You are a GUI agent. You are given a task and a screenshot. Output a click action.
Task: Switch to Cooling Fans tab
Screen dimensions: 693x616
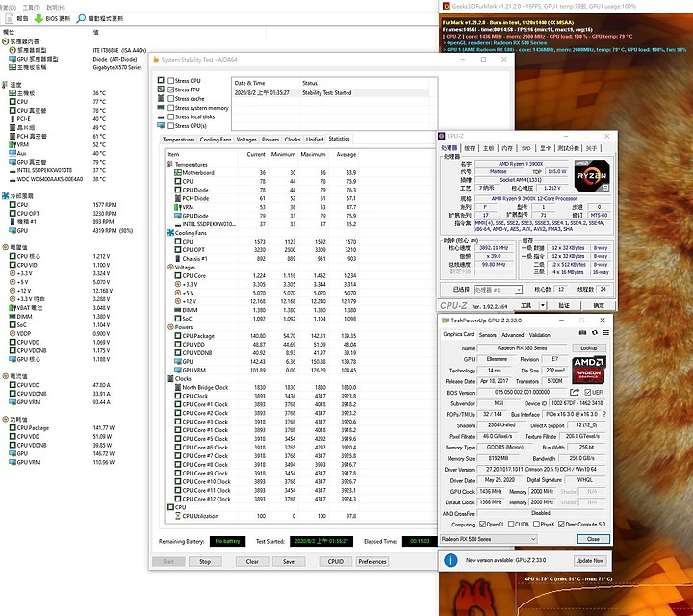(x=216, y=140)
